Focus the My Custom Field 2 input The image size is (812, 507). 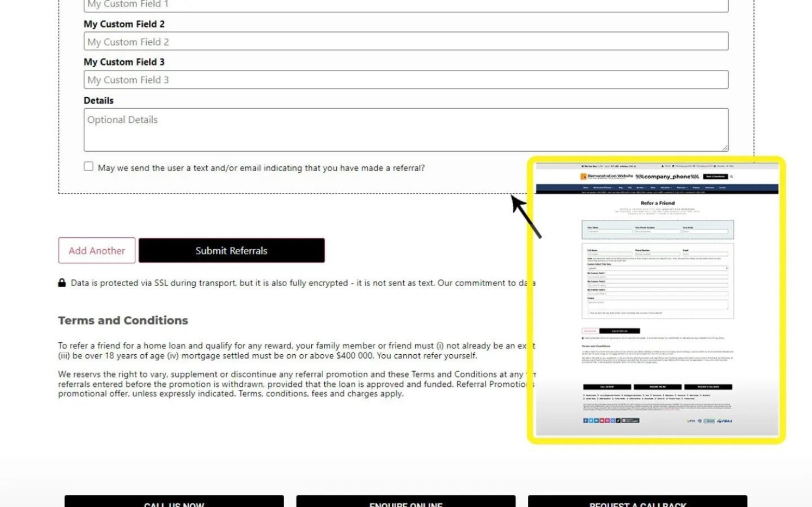pyautogui.click(x=405, y=42)
